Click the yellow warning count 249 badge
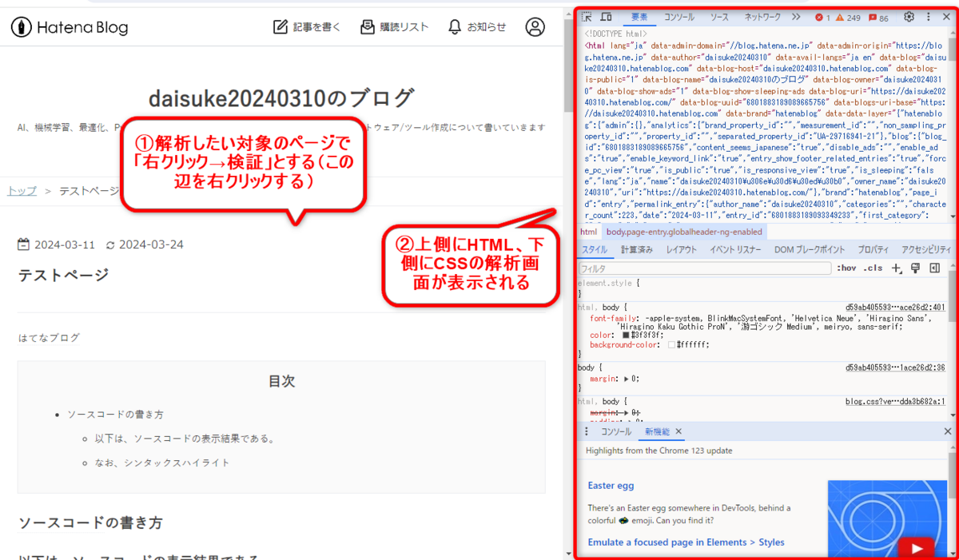This screenshot has width=959, height=560. (x=849, y=18)
